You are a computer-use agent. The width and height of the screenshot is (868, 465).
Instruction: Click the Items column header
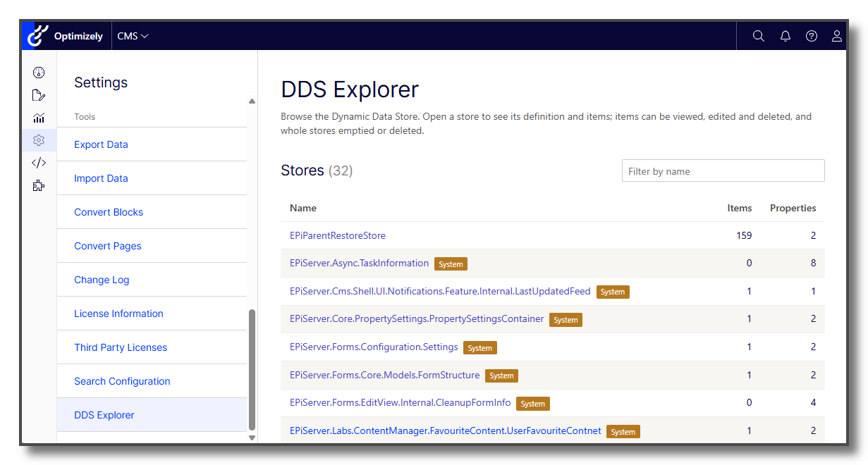point(740,208)
